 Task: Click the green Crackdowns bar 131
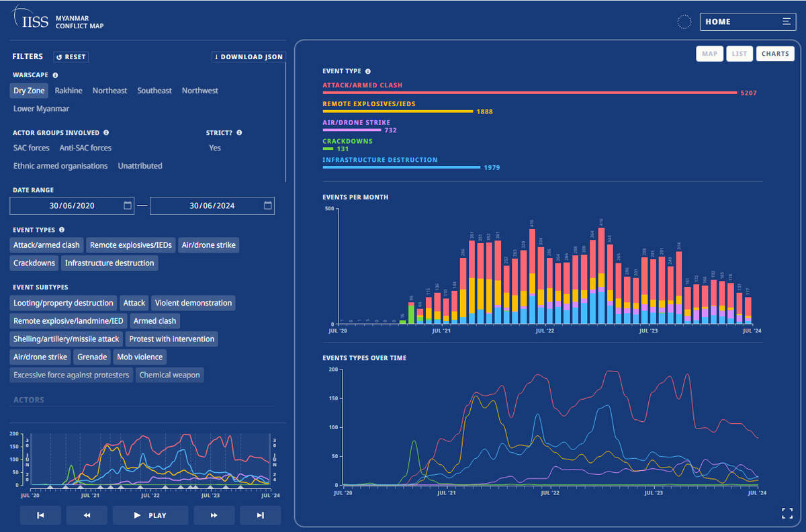[x=328, y=148]
